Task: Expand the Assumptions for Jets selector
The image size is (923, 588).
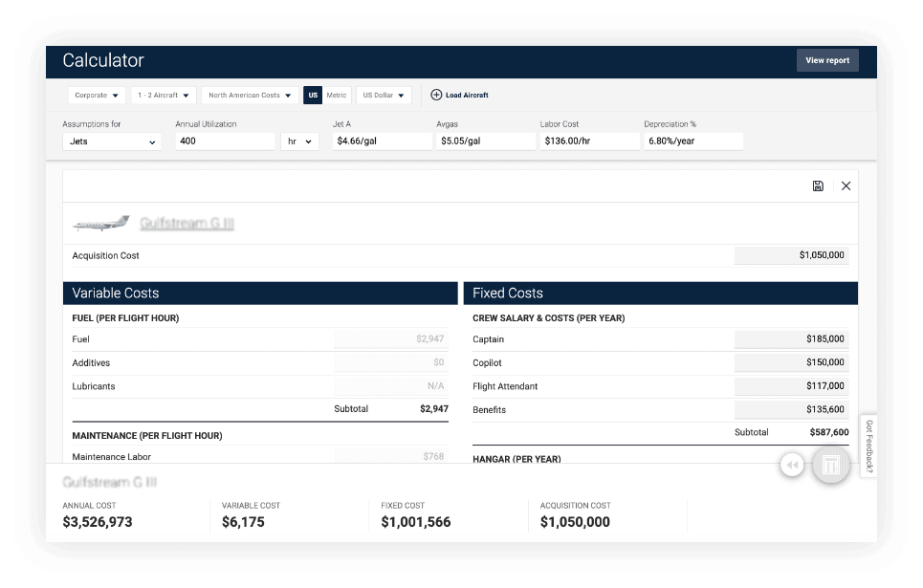Action: point(112,142)
